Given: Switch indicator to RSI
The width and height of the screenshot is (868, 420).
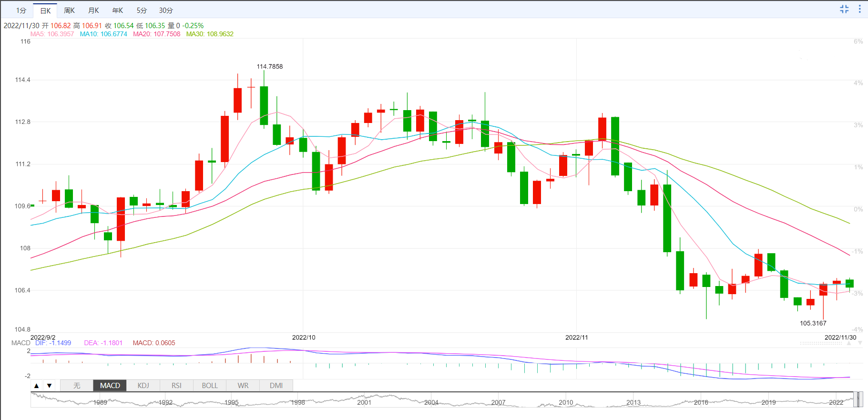Looking at the screenshot, I should (x=176, y=386).
